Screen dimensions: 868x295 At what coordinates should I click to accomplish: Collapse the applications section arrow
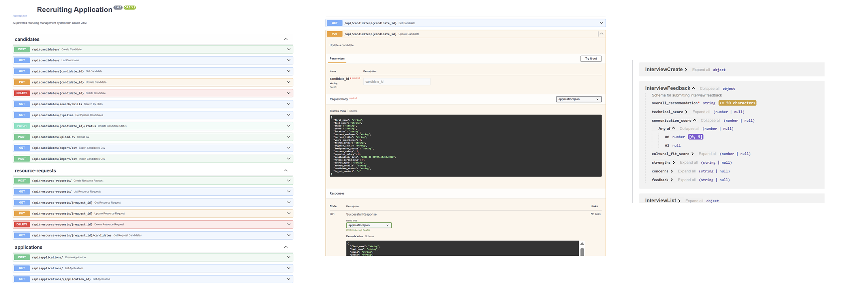tap(286, 247)
